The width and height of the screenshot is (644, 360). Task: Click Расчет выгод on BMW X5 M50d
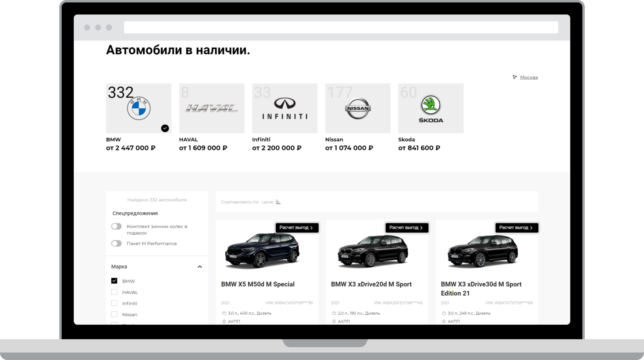(x=297, y=228)
